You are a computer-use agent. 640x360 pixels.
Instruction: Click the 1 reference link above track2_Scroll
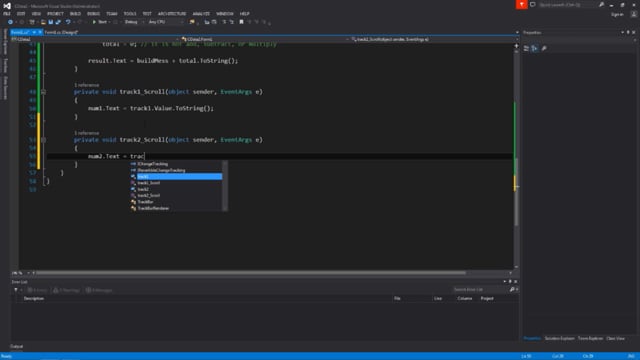click(87, 133)
